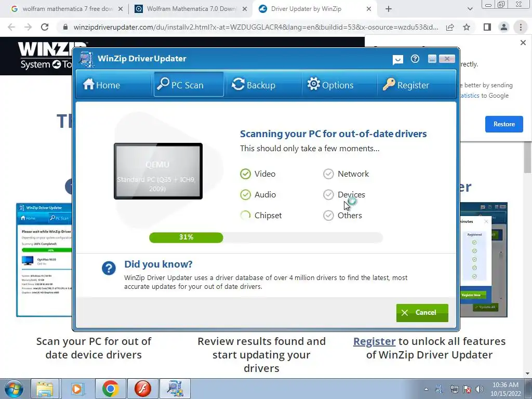Click the Chipset scan category label
Viewport: 532px width, 399px height.
pos(268,216)
